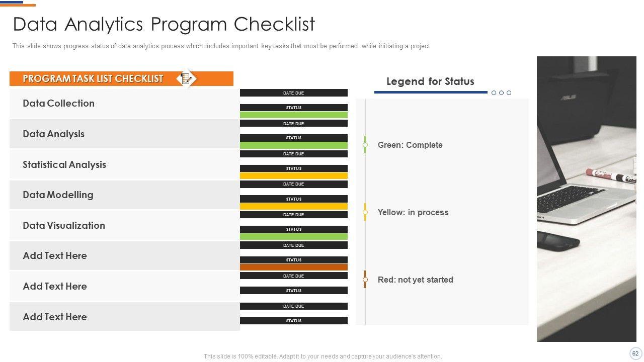This screenshot has width=644, height=362.
Task: Click the yellow circle marker beside in process
Action: click(x=365, y=212)
